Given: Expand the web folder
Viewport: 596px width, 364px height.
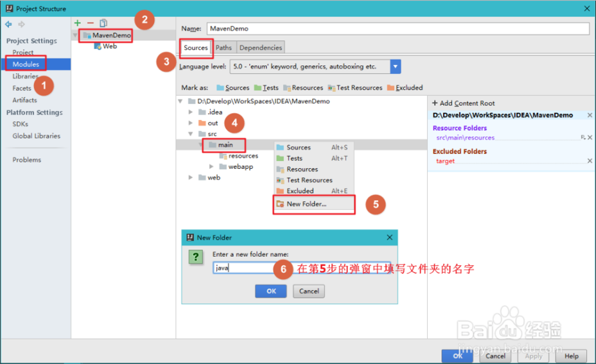Looking at the screenshot, I should (x=191, y=177).
